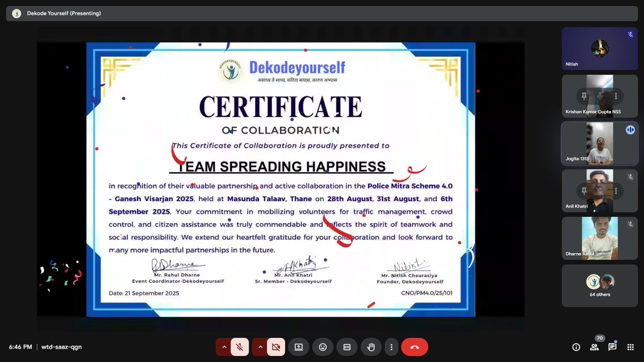This screenshot has height=362, width=644.
Task: Show everyone via the people icon
Action: click(x=594, y=347)
